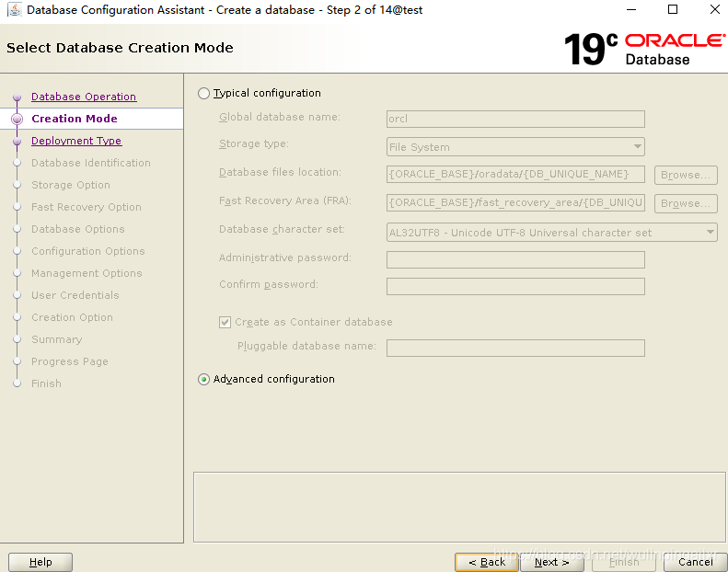The image size is (728, 572).
Task: Select the Typical configuration radio button
Action: [203, 93]
